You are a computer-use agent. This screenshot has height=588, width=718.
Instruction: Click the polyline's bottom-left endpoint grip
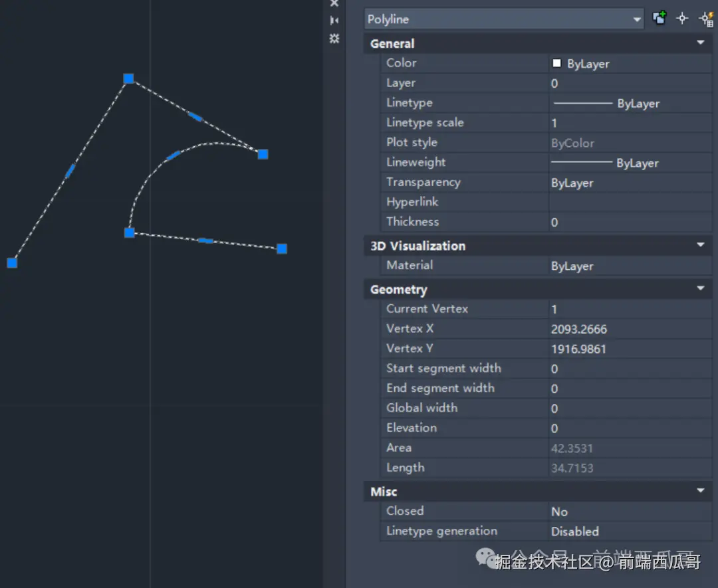(13, 263)
